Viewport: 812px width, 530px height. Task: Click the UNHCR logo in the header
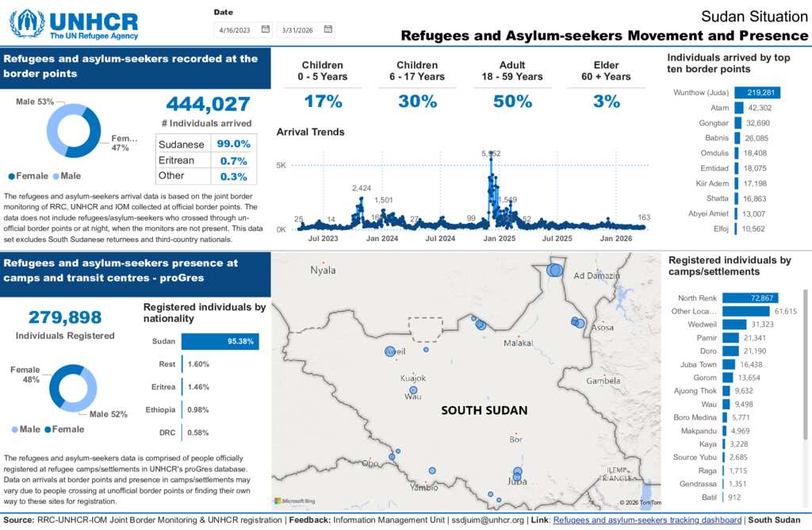point(74,24)
